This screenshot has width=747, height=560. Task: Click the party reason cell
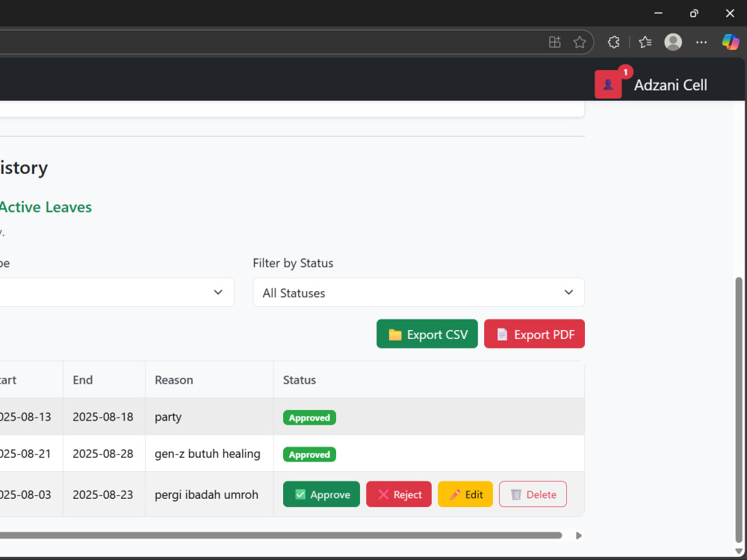click(210, 417)
